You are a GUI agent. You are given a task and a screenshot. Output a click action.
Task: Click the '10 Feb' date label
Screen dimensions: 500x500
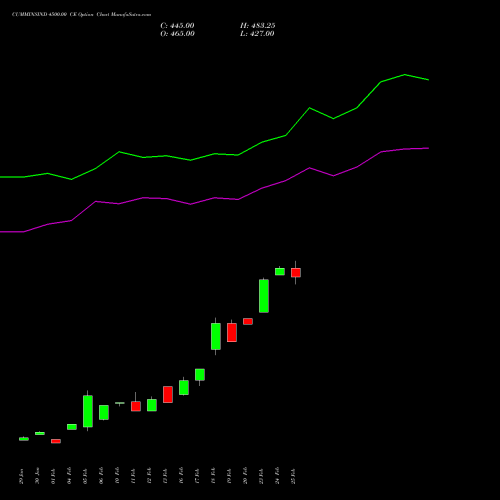point(117,476)
